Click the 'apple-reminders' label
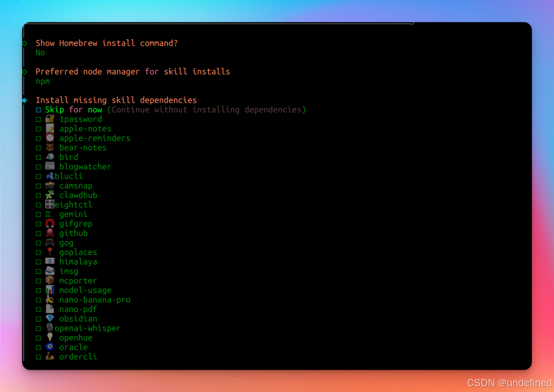 pyautogui.click(x=95, y=138)
